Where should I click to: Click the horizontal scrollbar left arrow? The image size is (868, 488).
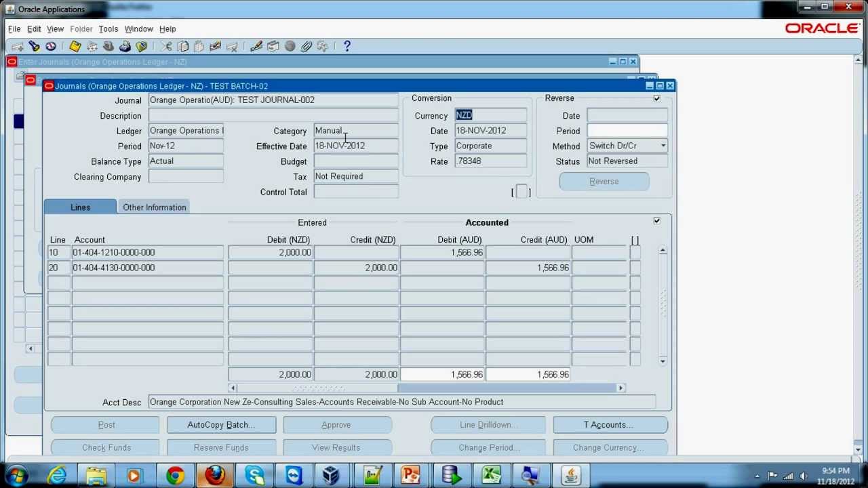tap(233, 388)
